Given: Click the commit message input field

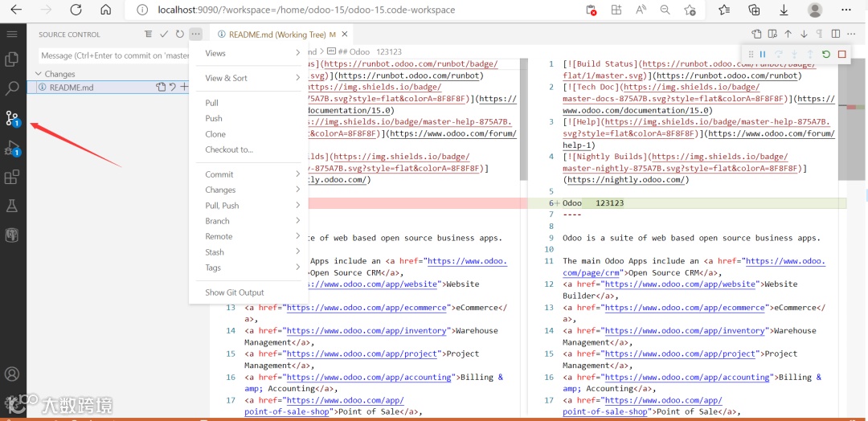Looking at the screenshot, I should pos(114,55).
